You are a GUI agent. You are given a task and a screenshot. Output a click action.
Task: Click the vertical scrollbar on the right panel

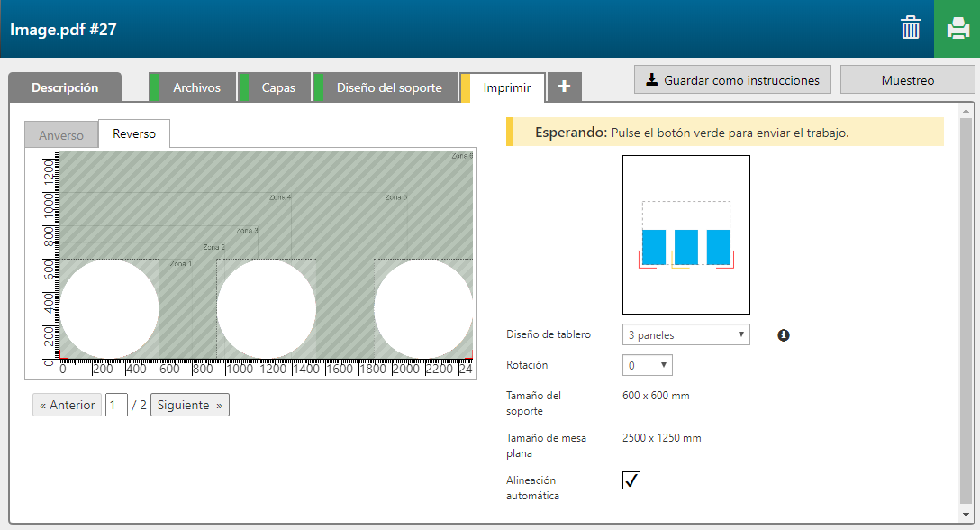pos(966,306)
